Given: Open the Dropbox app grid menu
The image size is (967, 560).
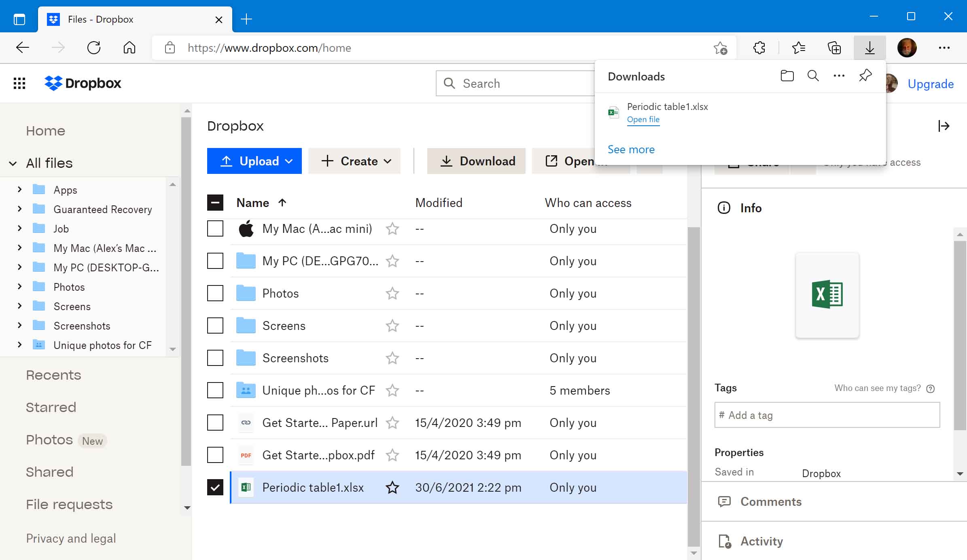Looking at the screenshot, I should pyautogui.click(x=19, y=83).
